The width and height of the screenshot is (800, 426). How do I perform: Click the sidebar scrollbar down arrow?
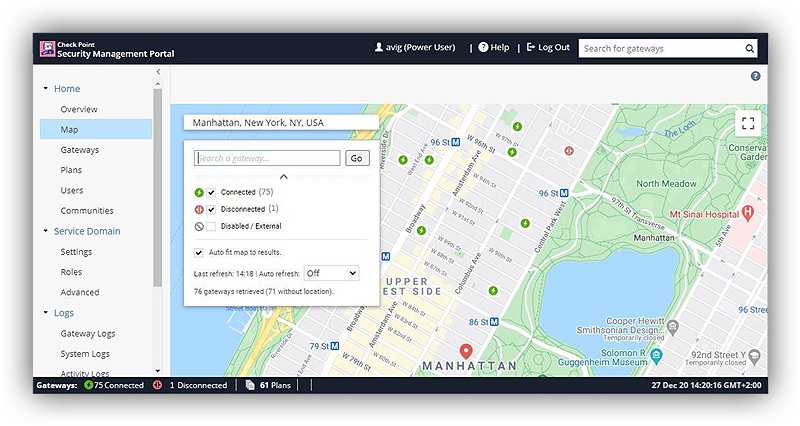tap(158, 371)
